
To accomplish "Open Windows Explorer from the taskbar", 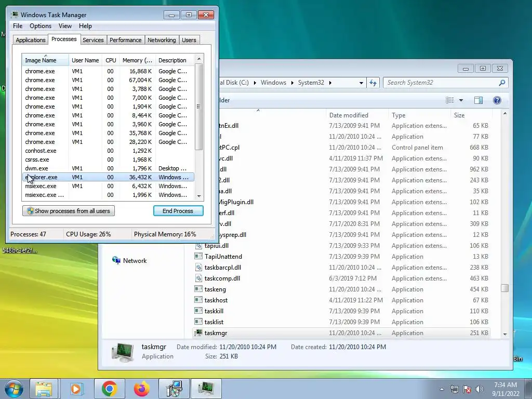I will [44, 389].
